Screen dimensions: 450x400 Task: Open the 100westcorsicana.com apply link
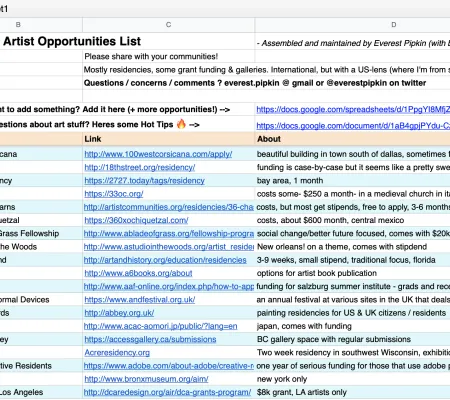[158, 154]
